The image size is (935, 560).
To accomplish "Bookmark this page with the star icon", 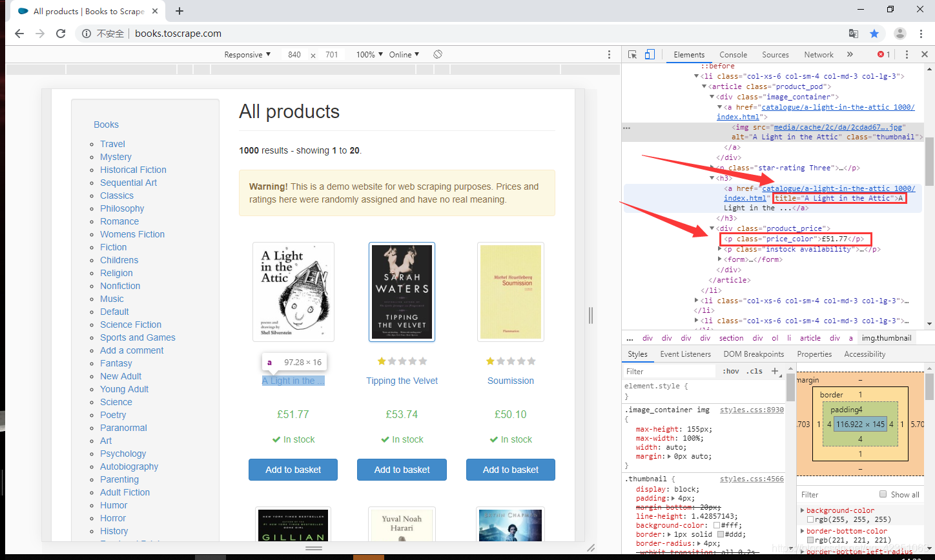I will pos(874,34).
